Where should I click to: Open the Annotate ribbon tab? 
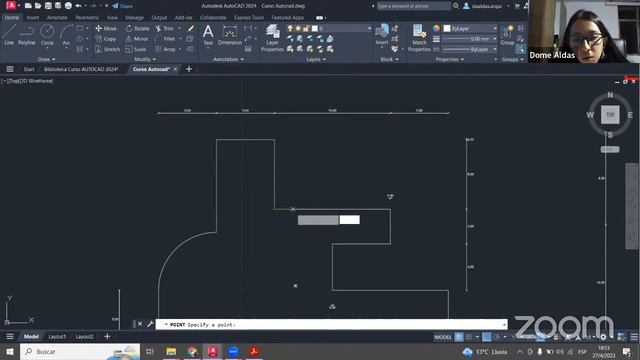pos(57,18)
